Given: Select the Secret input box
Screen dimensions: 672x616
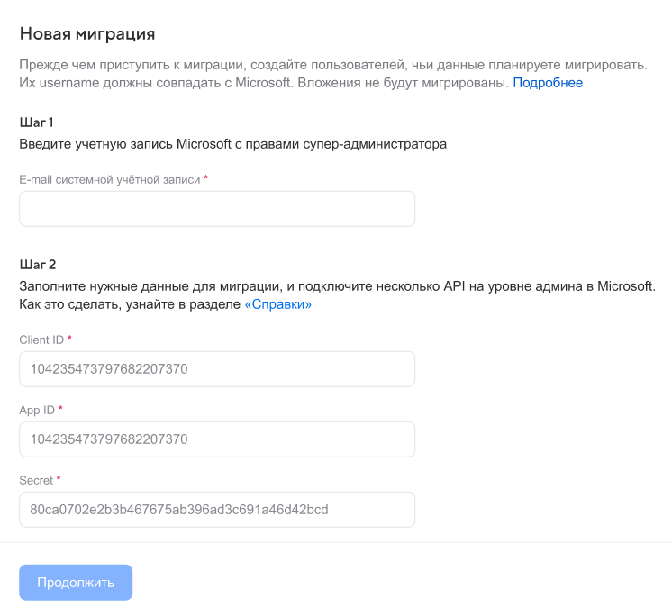Looking at the screenshot, I should (216, 510).
